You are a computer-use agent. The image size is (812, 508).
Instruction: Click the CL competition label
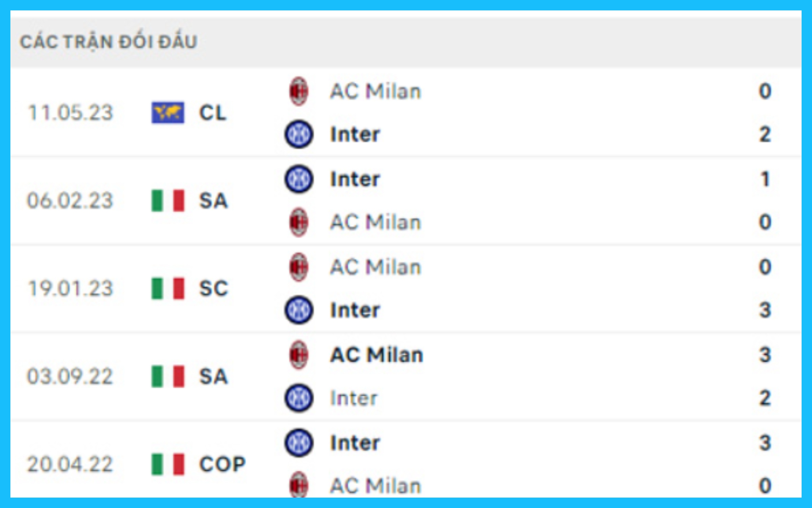(213, 112)
